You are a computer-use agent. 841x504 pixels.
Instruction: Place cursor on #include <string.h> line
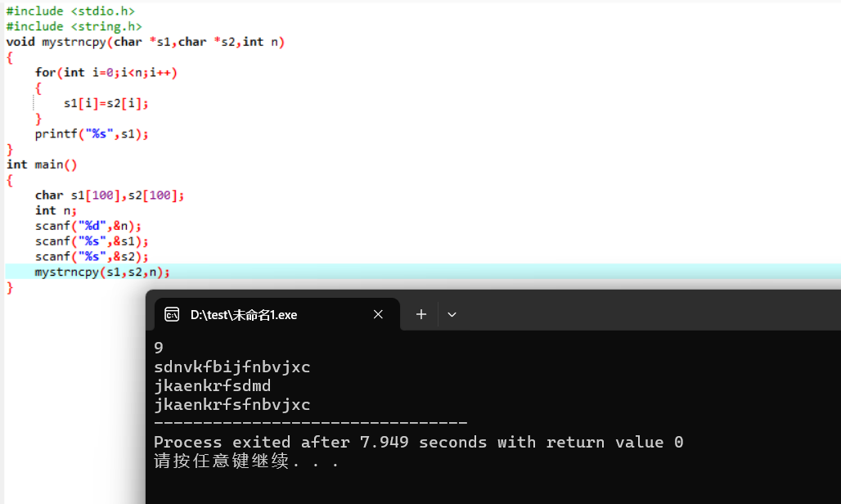[74, 26]
